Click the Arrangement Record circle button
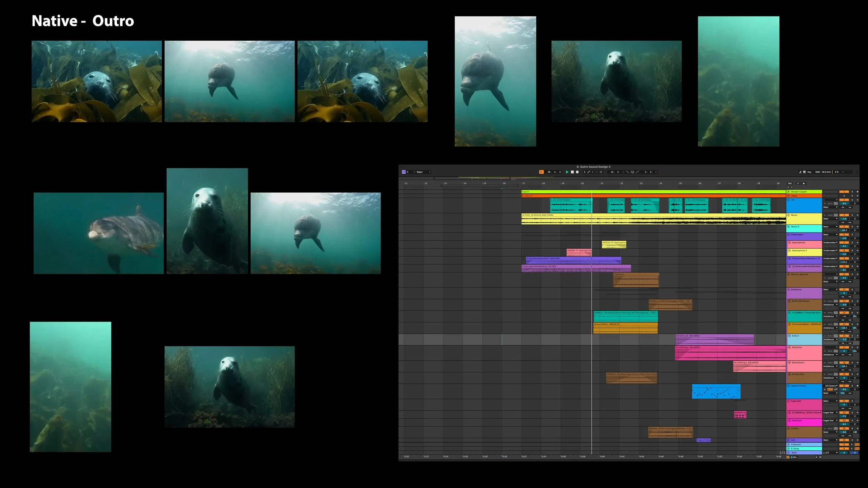This screenshot has width=868, height=488. 577,172
